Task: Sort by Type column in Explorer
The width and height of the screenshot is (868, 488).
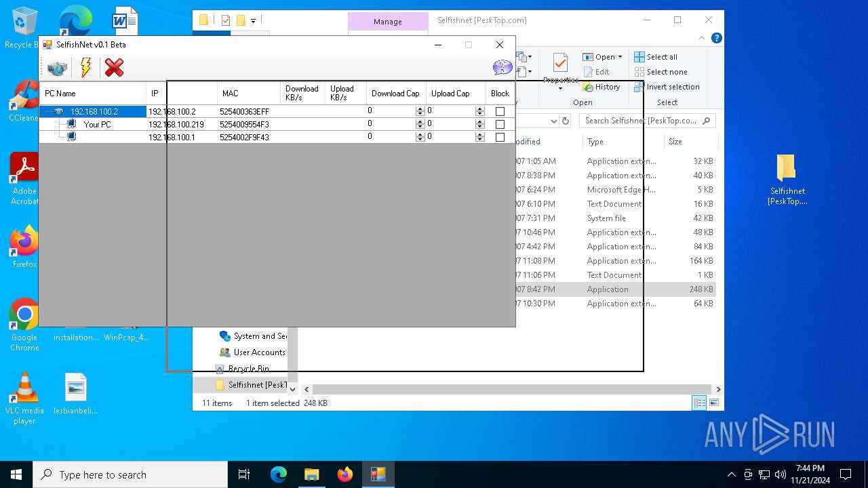Action: click(x=624, y=142)
